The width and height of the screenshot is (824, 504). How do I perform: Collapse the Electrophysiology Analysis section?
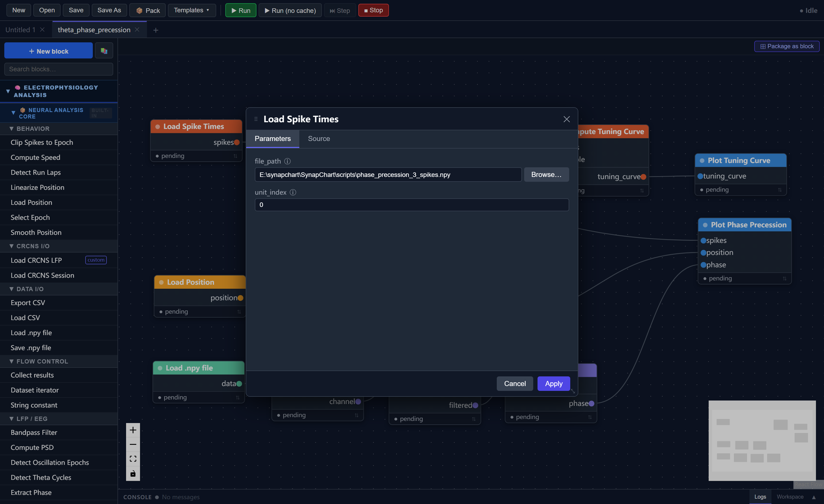point(8,91)
